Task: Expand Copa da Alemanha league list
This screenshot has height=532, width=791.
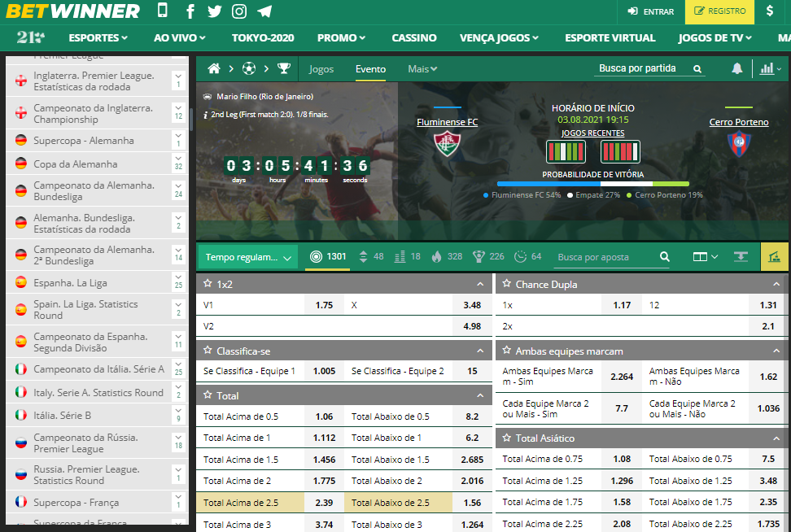Action: [178, 164]
